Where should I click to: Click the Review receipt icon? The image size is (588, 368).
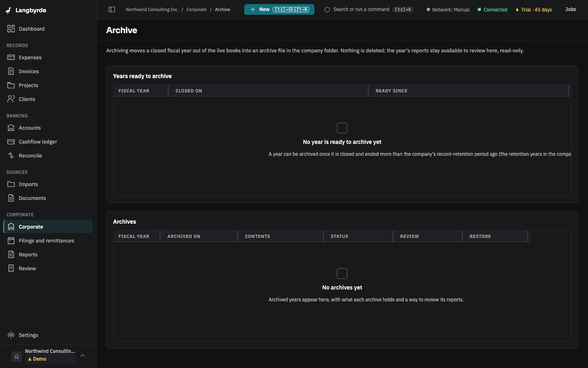[x=11, y=268]
